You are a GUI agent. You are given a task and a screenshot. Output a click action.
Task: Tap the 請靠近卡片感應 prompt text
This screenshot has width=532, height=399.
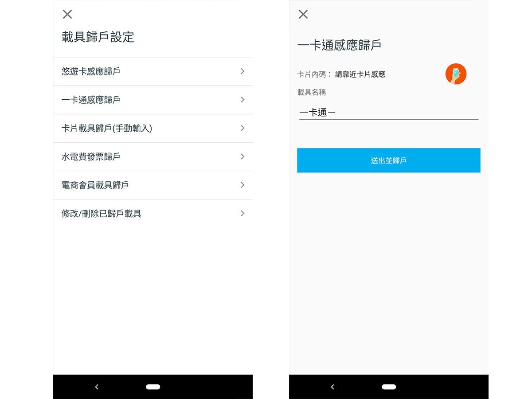pyautogui.click(x=360, y=74)
